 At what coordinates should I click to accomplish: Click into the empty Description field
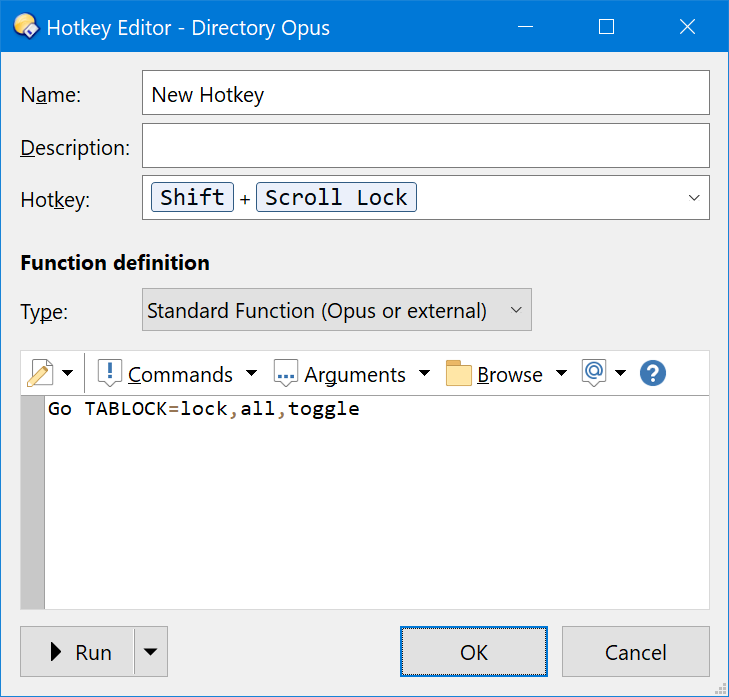(425, 146)
